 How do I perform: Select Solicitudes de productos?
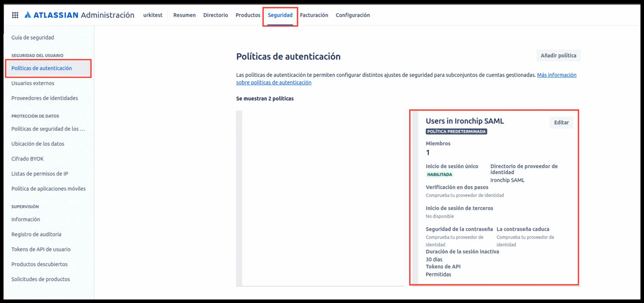pos(41,279)
